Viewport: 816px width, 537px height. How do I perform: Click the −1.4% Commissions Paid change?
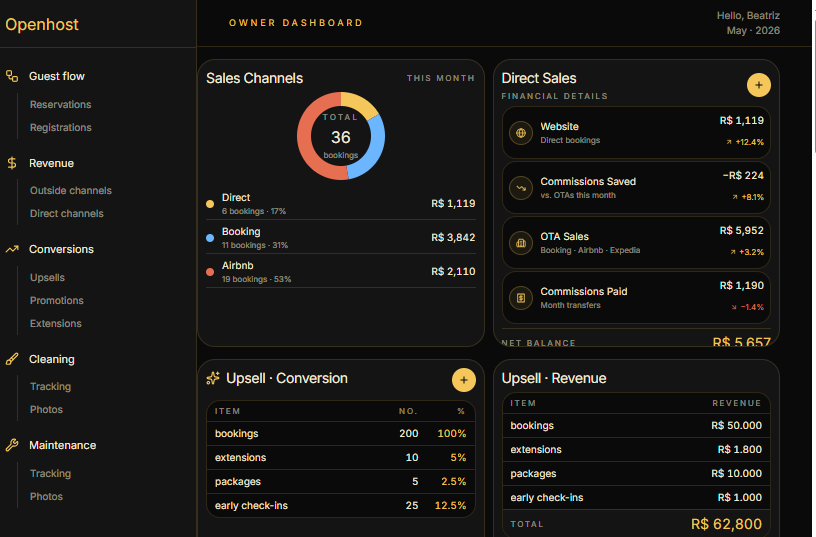752,307
